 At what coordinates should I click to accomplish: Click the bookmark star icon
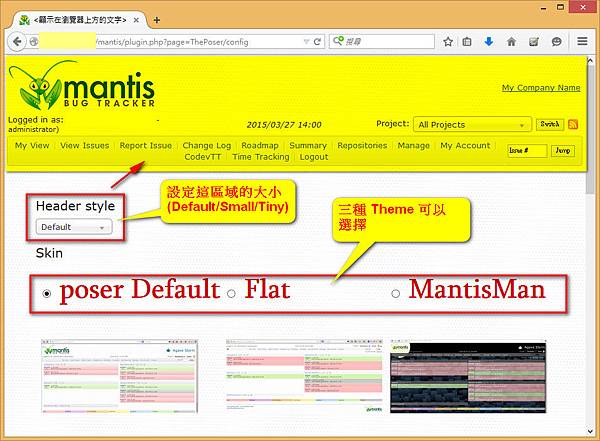tap(448, 41)
